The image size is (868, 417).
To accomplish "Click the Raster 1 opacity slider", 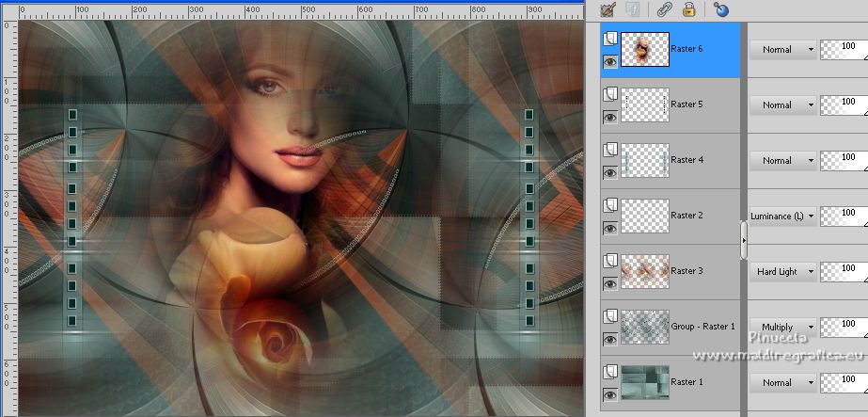I will 844,382.
